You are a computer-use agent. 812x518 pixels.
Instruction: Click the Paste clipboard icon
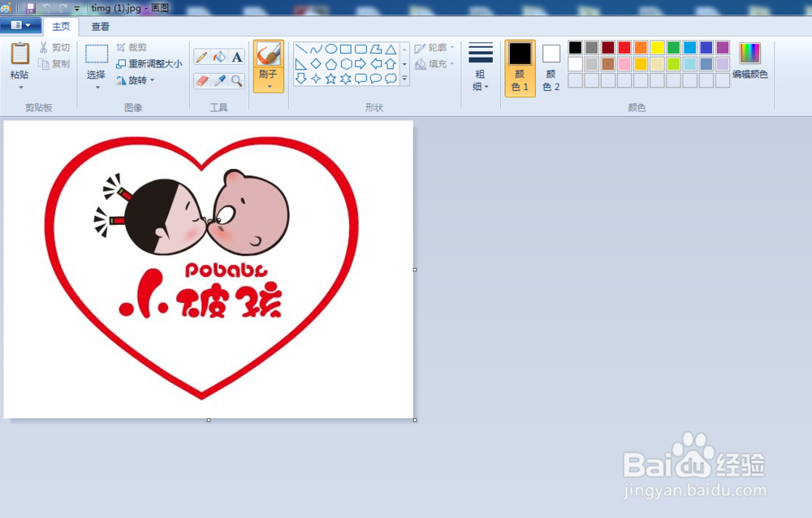[x=19, y=54]
